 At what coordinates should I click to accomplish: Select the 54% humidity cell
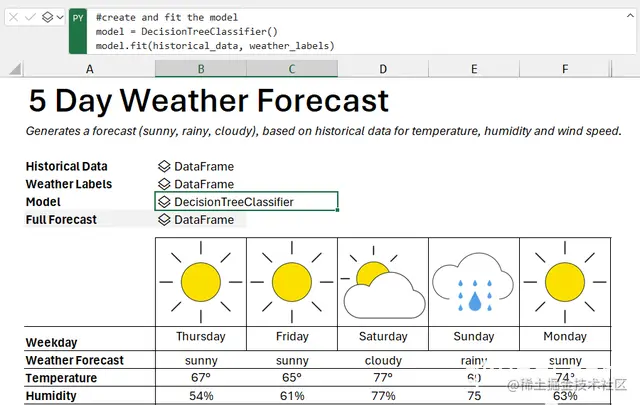201,396
